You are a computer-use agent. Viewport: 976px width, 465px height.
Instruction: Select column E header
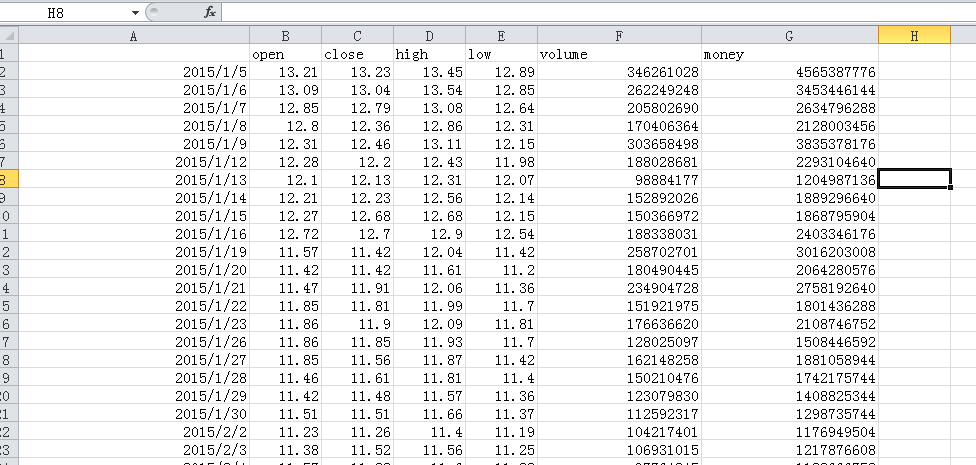(x=501, y=36)
